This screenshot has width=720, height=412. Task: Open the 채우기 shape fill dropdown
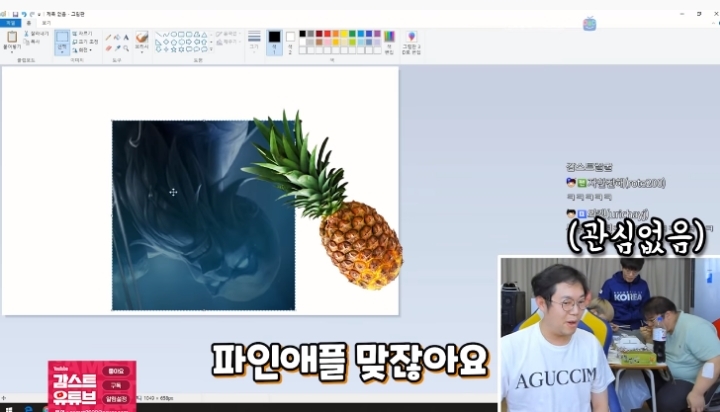pos(227,42)
